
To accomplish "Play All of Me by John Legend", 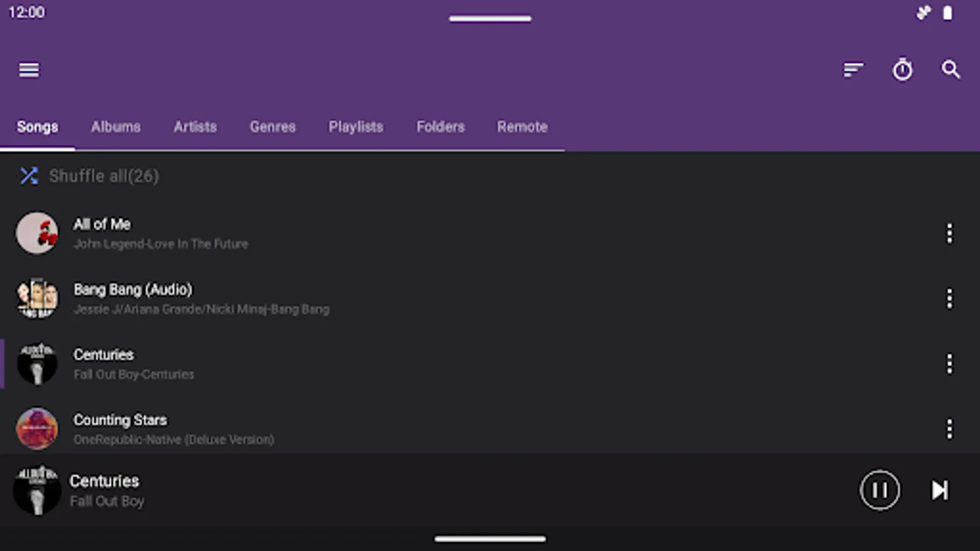I will (x=245, y=233).
